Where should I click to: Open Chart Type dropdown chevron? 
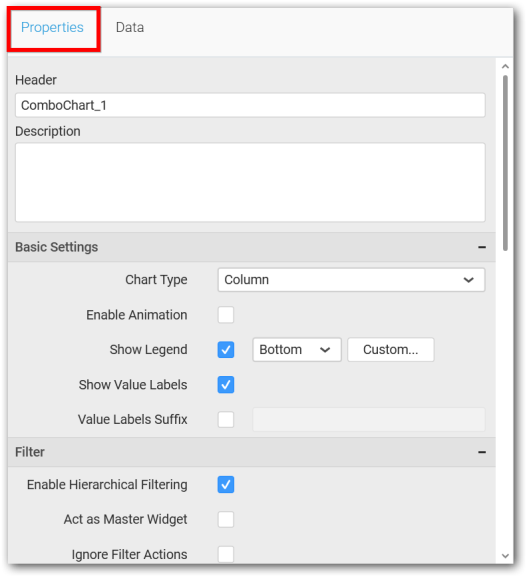pyautogui.click(x=468, y=280)
